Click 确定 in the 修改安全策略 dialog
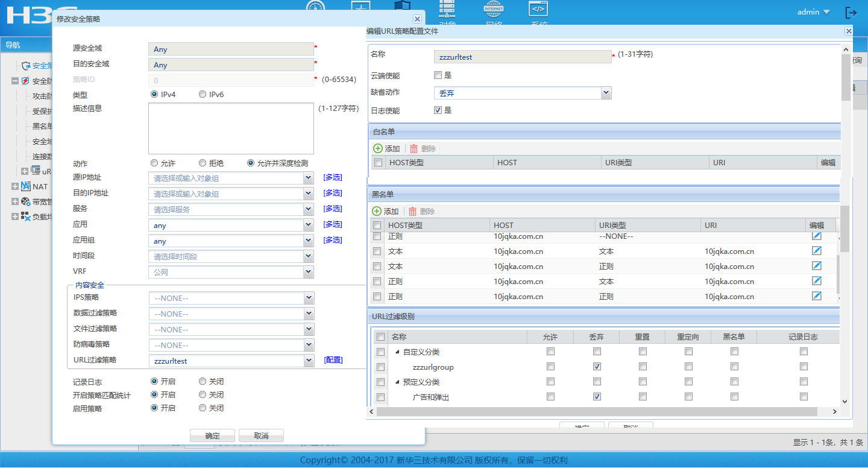This screenshot has height=468, width=868. pos(212,435)
